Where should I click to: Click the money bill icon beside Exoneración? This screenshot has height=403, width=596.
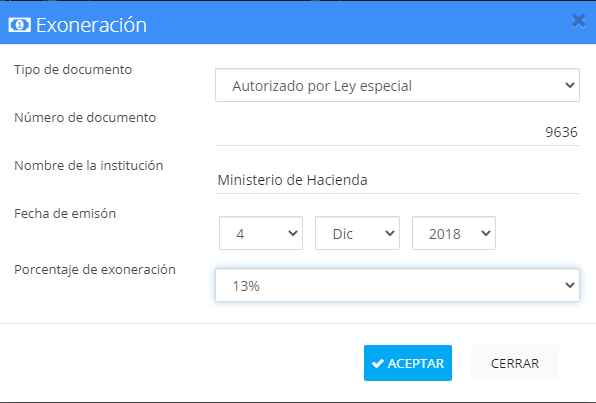coord(19,25)
